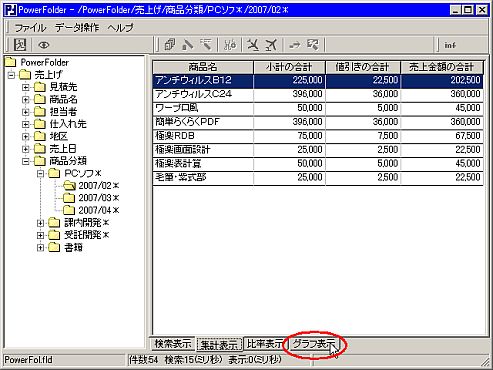The height and width of the screenshot is (370, 493).
Task: Expand the 課内開発* folder node
Action: click(40, 223)
